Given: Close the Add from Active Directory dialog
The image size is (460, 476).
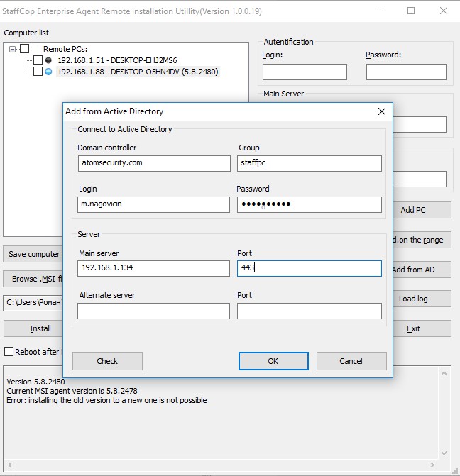Looking at the screenshot, I should [382, 111].
